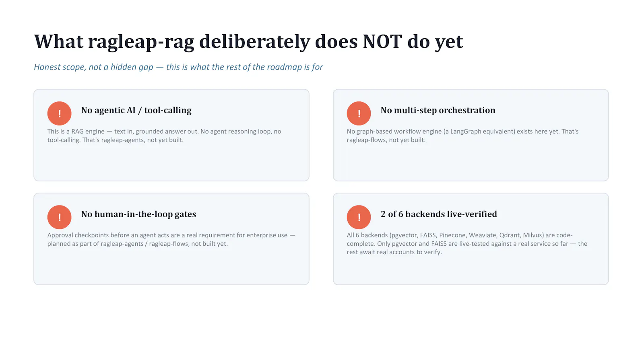The image size is (644, 362).
Task: Click the warning icon beside No multi-step orchestration
Action: [359, 113]
